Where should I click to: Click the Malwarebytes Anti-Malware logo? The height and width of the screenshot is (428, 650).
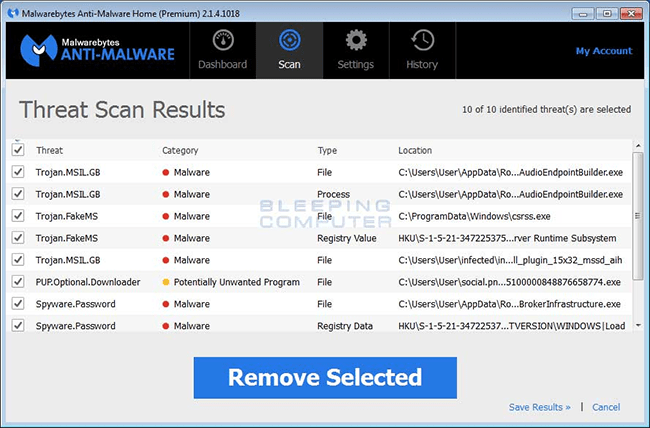pos(98,50)
